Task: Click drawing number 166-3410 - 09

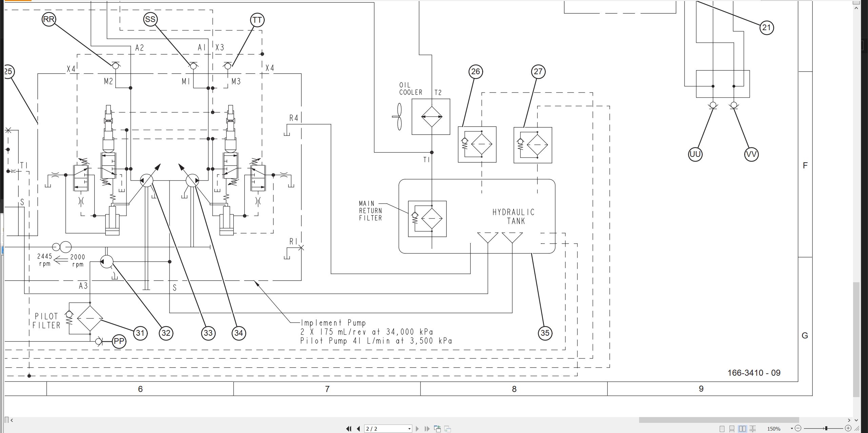Action: pos(754,373)
